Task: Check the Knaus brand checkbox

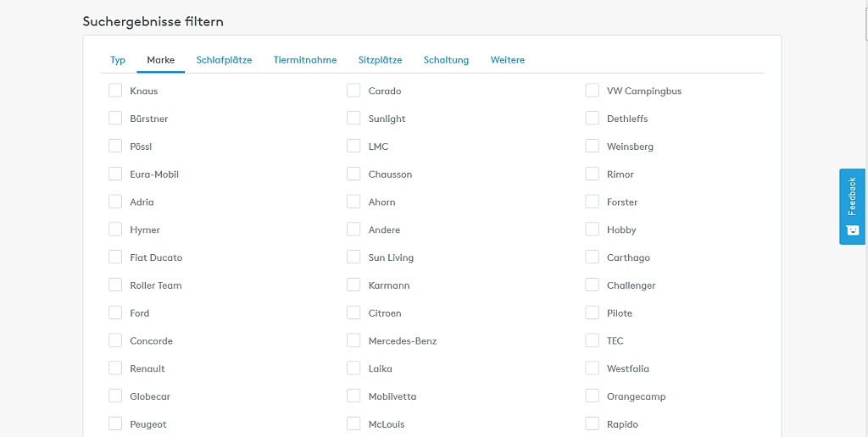Action: pos(115,91)
